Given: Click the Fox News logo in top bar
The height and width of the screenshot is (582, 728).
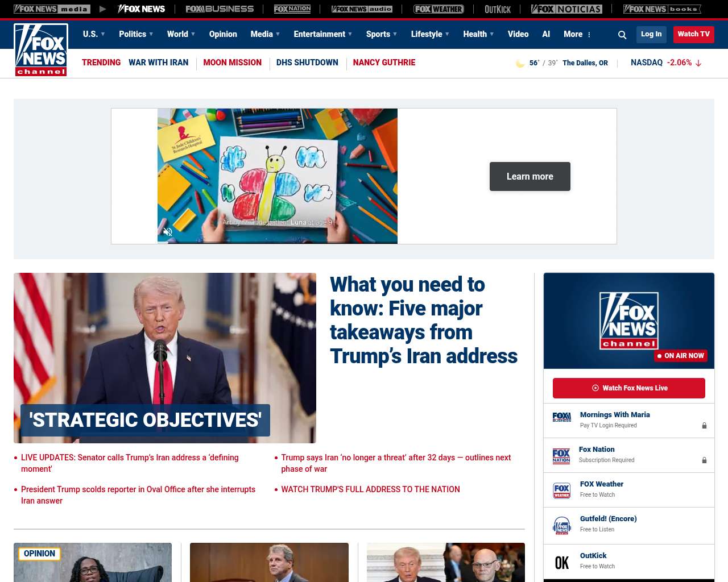Looking at the screenshot, I should tap(142, 9).
